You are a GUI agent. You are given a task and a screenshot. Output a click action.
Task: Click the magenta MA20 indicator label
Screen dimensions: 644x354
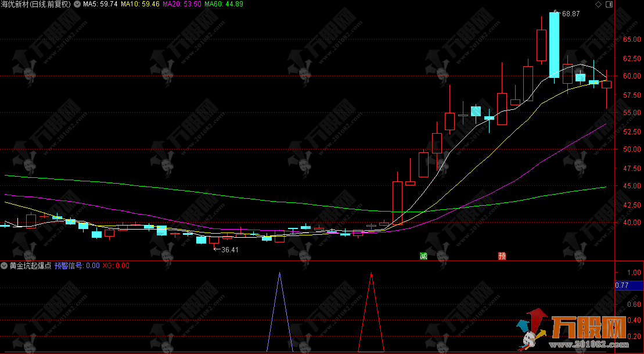pos(182,4)
